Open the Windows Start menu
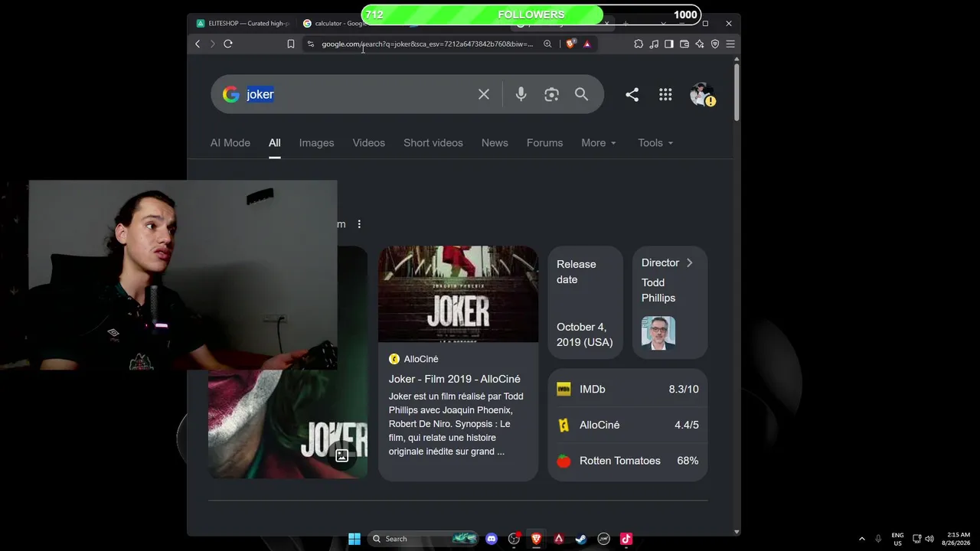Viewport: 980px width, 551px height. pyautogui.click(x=354, y=539)
